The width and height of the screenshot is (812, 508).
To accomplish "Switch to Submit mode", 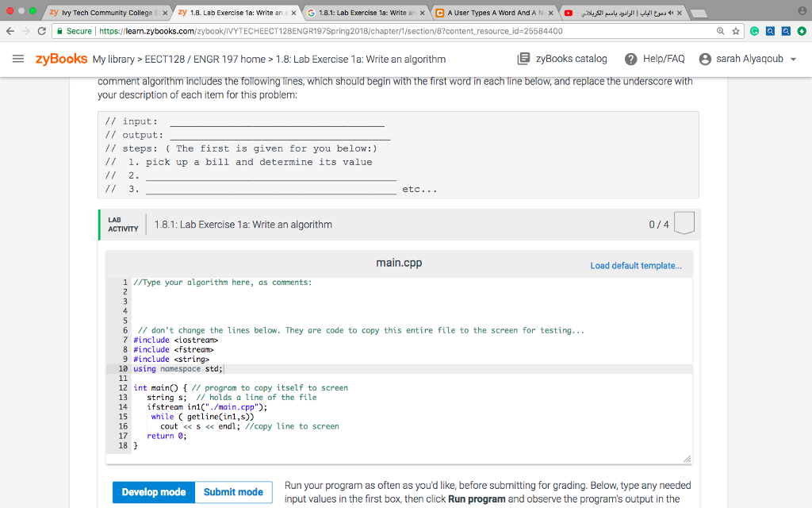I will pos(233,492).
